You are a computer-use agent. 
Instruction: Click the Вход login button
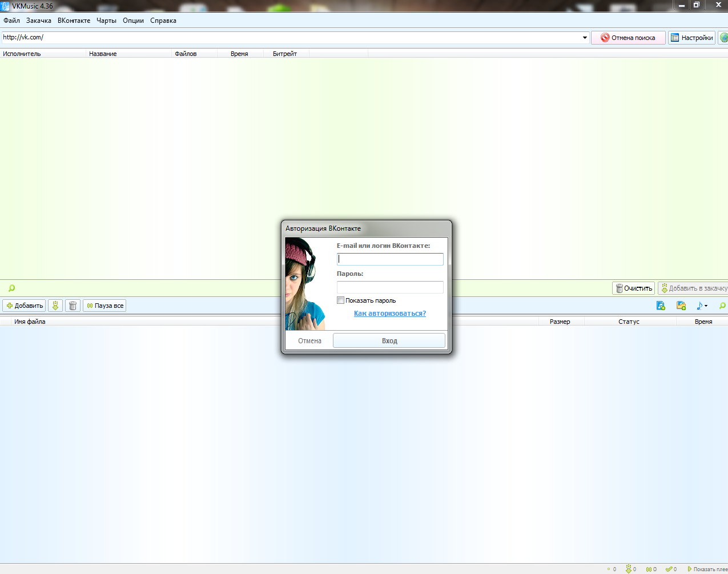(x=389, y=341)
